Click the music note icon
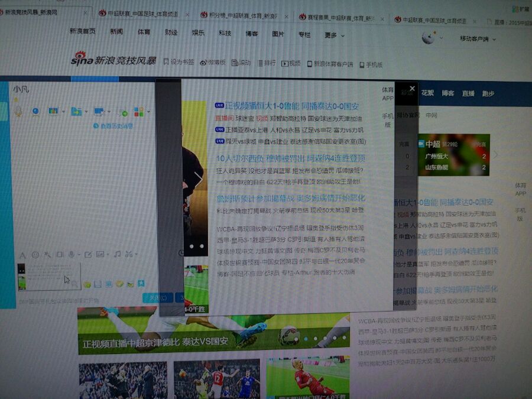Viewport: 532px width, 399px height. (x=117, y=254)
